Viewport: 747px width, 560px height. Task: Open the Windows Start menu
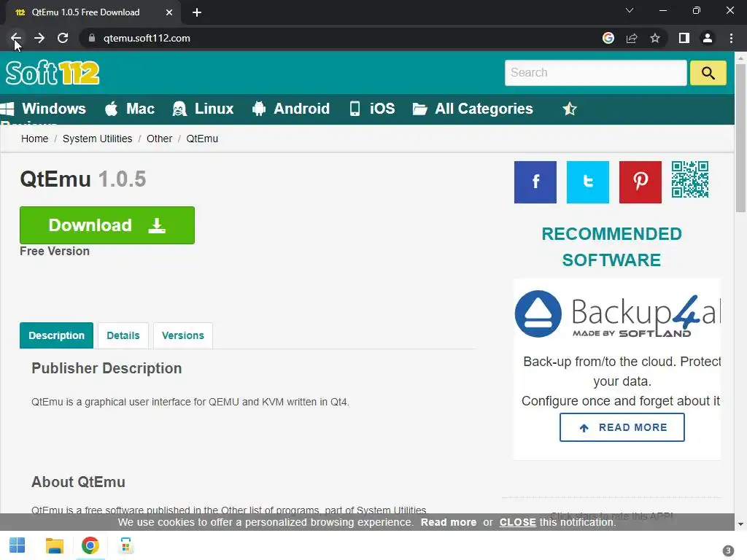pyautogui.click(x=18, y=545)
